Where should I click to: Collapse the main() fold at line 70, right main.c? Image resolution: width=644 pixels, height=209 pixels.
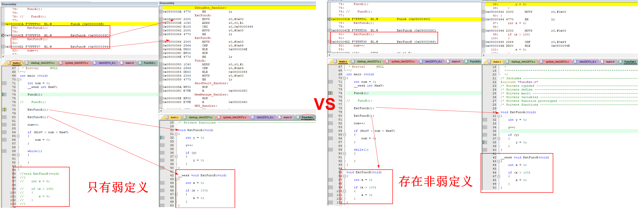click(344, 78)
